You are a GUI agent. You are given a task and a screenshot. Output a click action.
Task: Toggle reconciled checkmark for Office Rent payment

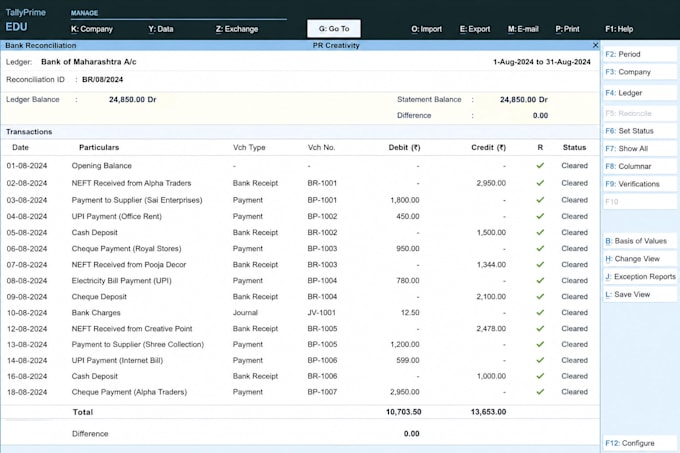click(x=540, y=216)
